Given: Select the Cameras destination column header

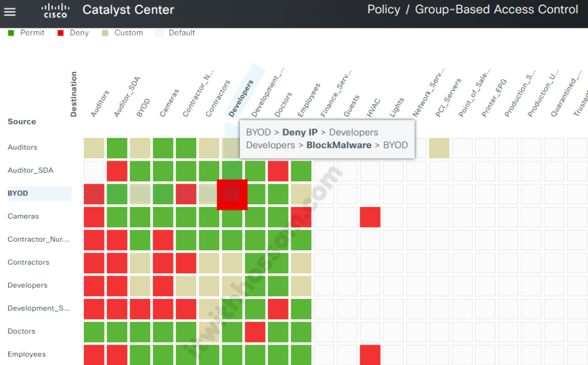Looking at the screenshot, I should coord(169,103).
